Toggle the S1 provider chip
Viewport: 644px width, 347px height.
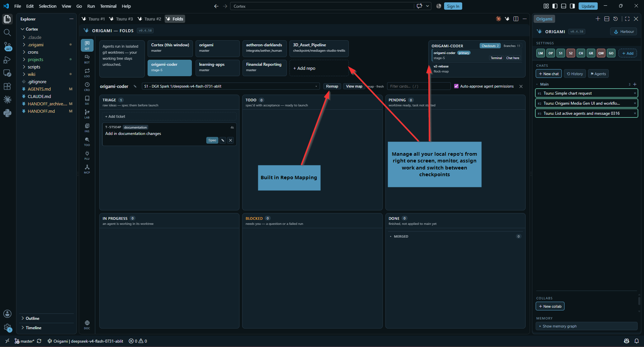561,53
